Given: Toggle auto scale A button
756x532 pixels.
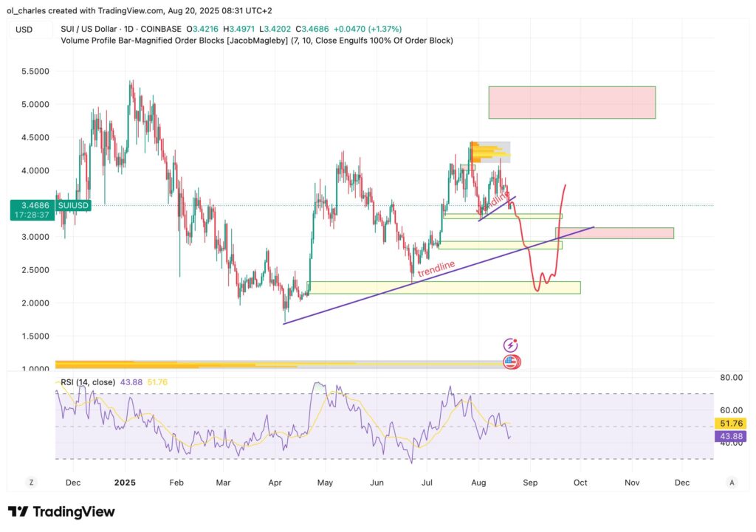Looking at the screenshot, I should click(x=731, y=482).
